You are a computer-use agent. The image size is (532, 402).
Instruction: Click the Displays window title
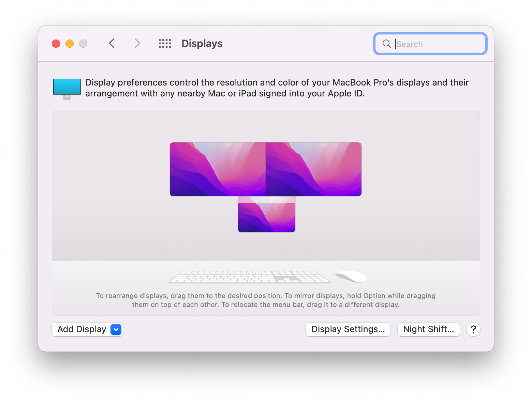pos(202,44)
